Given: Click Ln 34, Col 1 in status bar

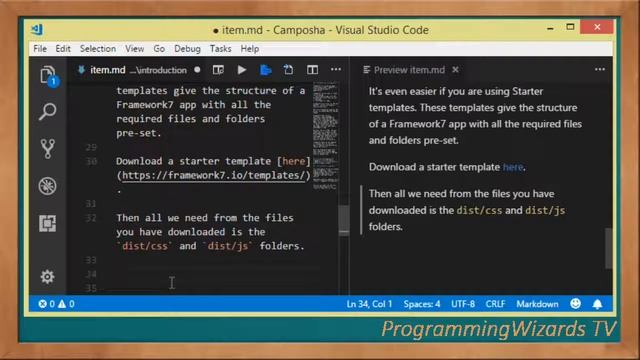Looking at the screenshot, I should tap(369, 304).
